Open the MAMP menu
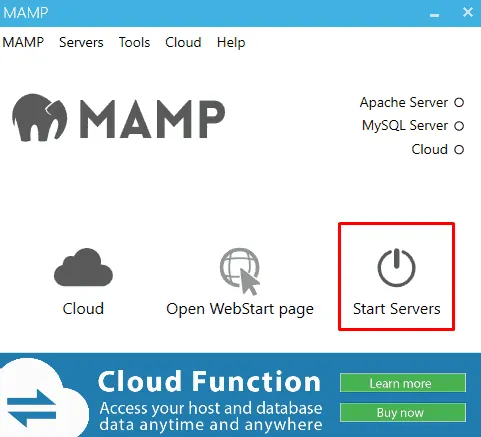 (23, 43)
